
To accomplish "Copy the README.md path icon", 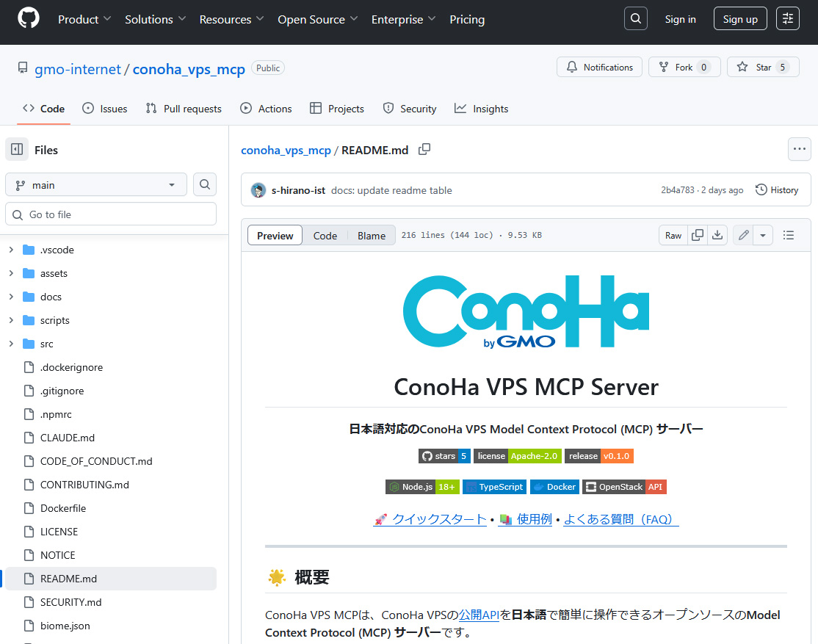I will tap(424, 150).
